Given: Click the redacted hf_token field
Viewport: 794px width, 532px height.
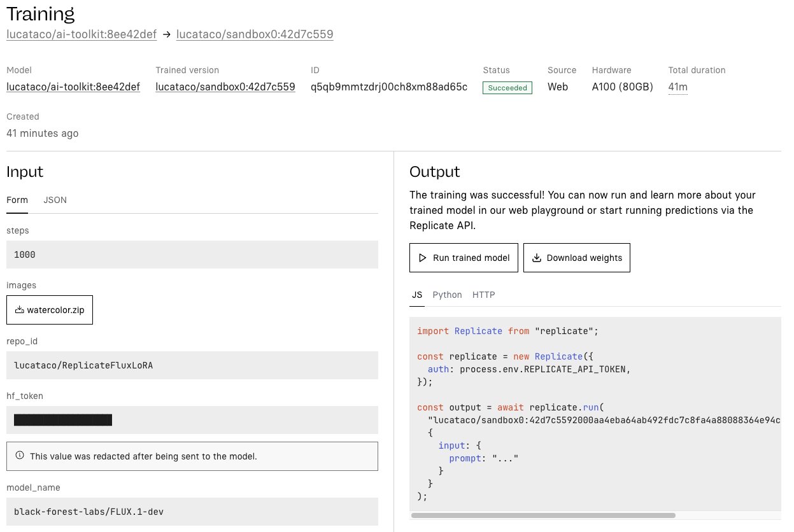Looking at the screenshot, I should [x=192, y=420].
